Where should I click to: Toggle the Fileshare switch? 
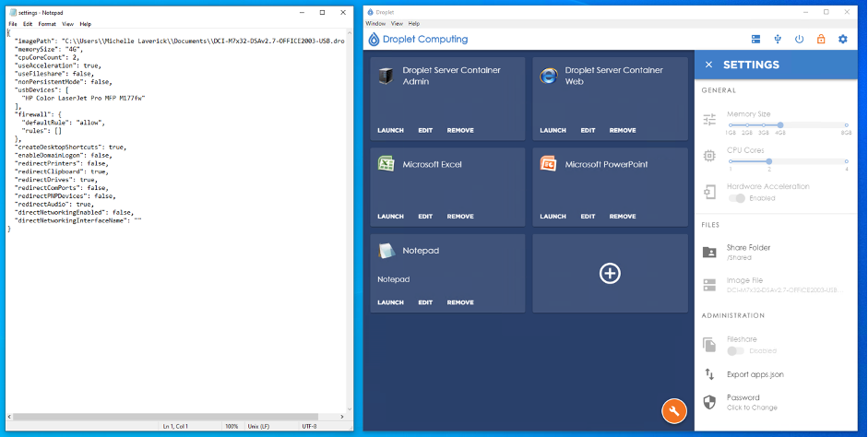pos(736,350)
